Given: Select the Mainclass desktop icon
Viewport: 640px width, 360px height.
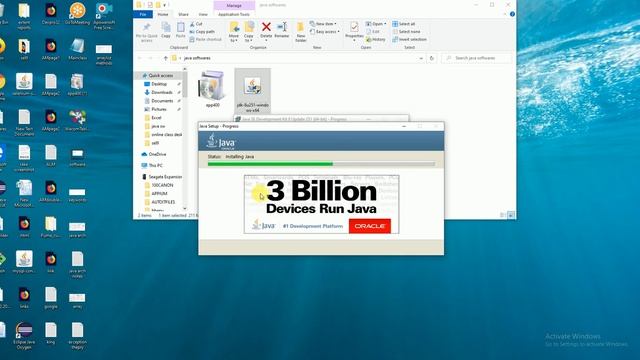Looking at the screenshot, I should tap(77, 49).
